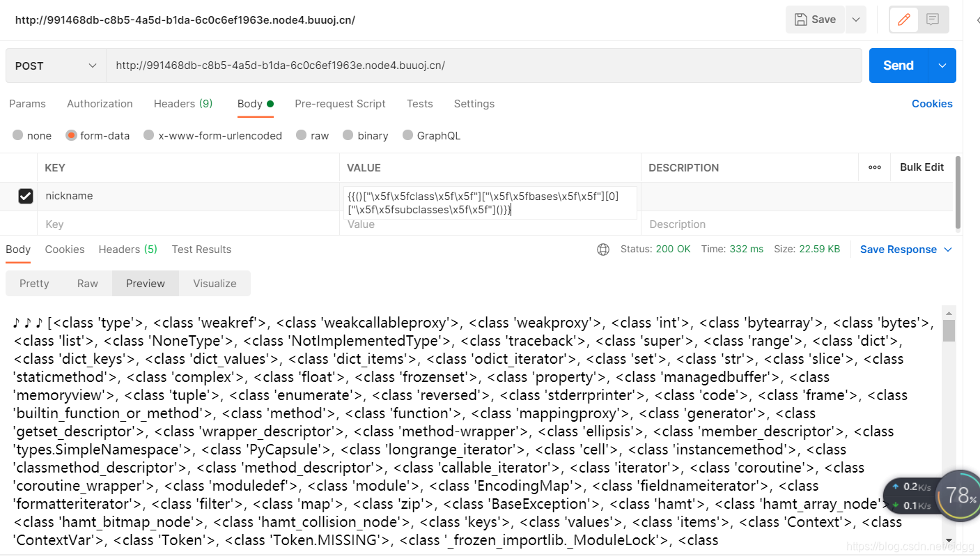
Task: Switch to Raw response view
Action: tap(88, 284)
